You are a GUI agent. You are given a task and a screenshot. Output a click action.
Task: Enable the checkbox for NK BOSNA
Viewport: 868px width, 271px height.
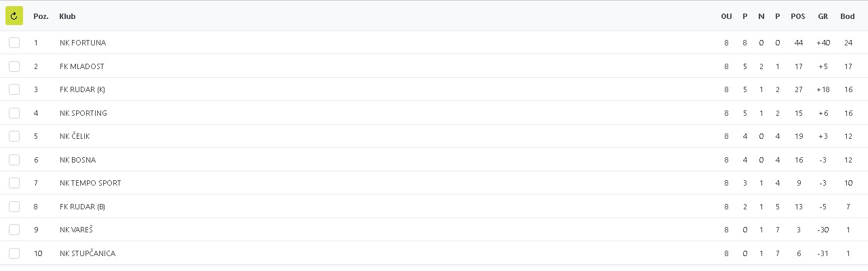(x=14, y=160)
